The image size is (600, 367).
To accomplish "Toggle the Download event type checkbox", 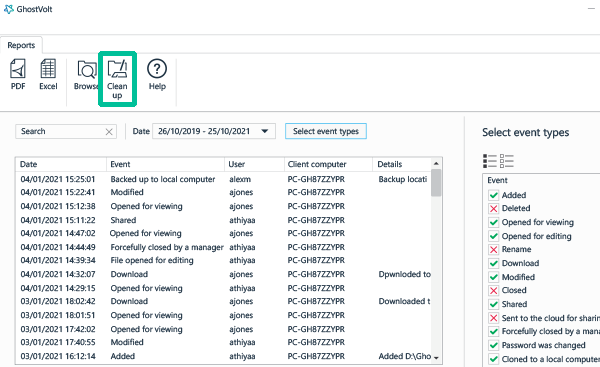I will coord(493,263).
